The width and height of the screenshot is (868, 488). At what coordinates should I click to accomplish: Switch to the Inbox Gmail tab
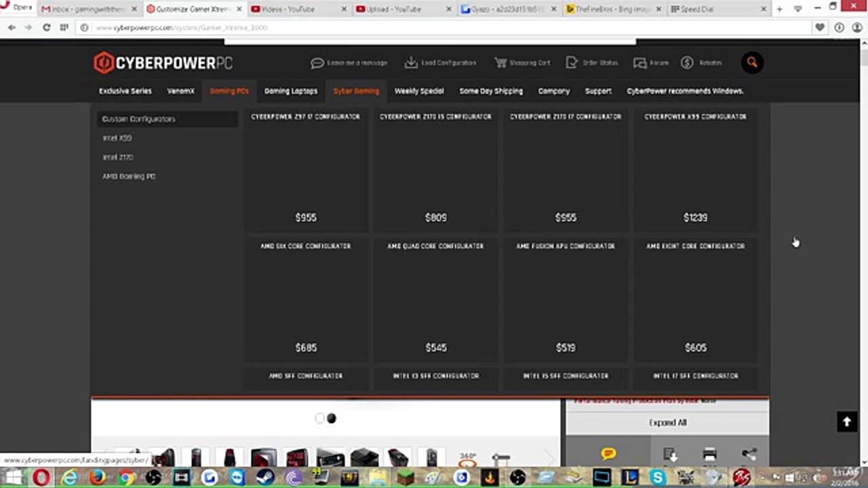coord(89,9)
